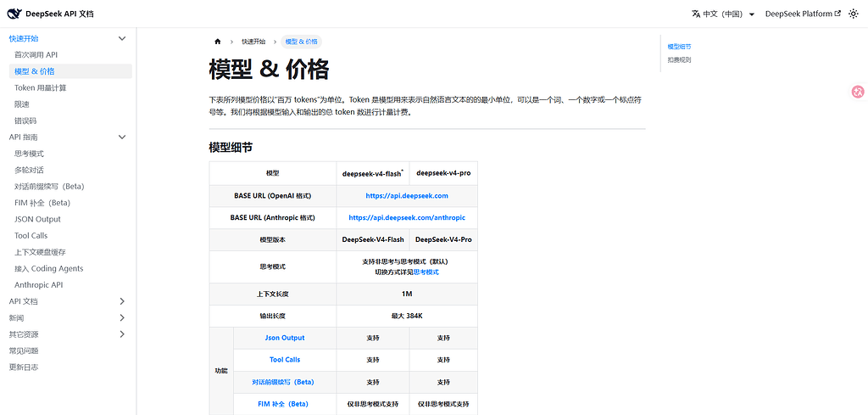Select 模型 & 价格 in the sidebar
This screenshot has width=868, height=415.
70,71
